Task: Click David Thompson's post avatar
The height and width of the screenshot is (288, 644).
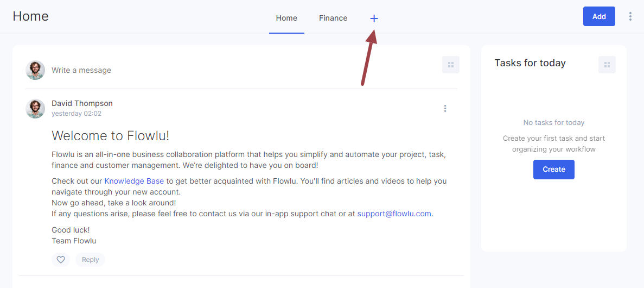Action: [x=35, y=109]
